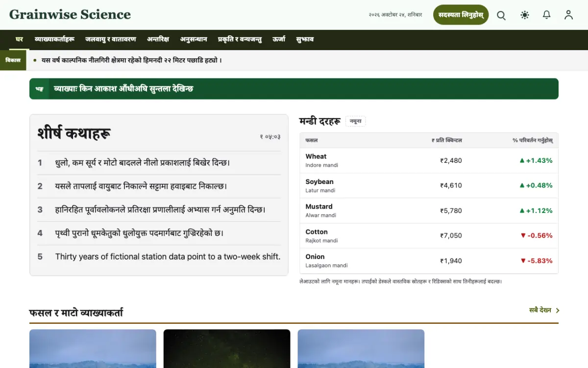Open the Grainwise Science logo link
This screenshot has height=368, width=588.
click(x=70, y=15)
